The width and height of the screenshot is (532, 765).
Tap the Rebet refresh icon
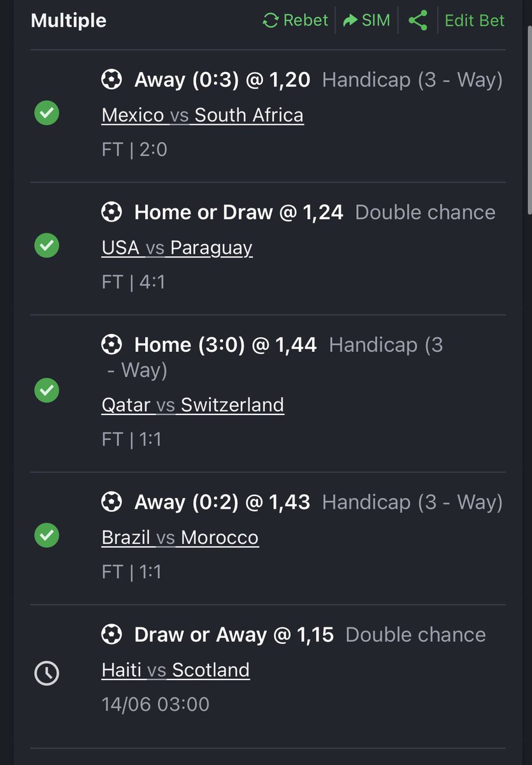pyautogui.click(x=271, y=20)
